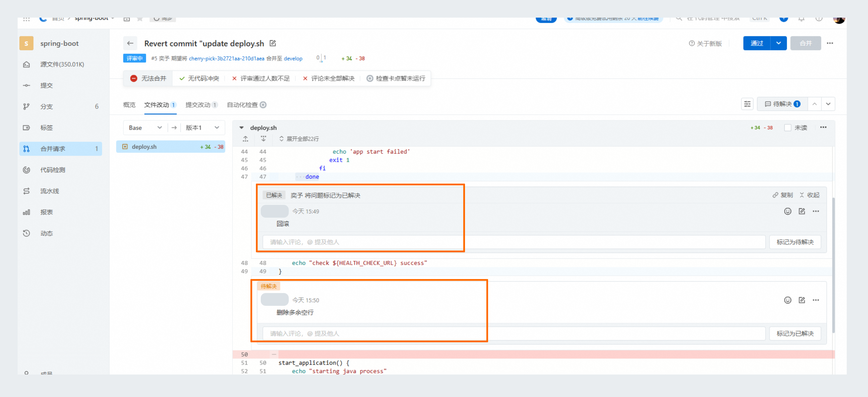Jump to previous unresolved comment arrow
Image resolution: width=868 pixels, height=397 pixels.
[815, 104]
